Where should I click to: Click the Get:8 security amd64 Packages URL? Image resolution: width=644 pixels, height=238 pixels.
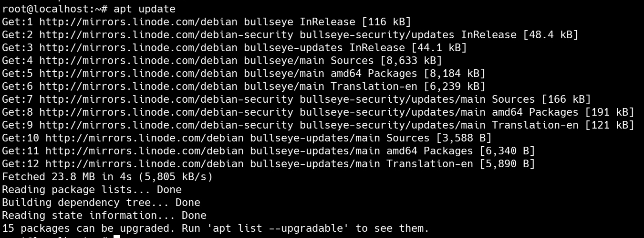click(x=167, y=112)
